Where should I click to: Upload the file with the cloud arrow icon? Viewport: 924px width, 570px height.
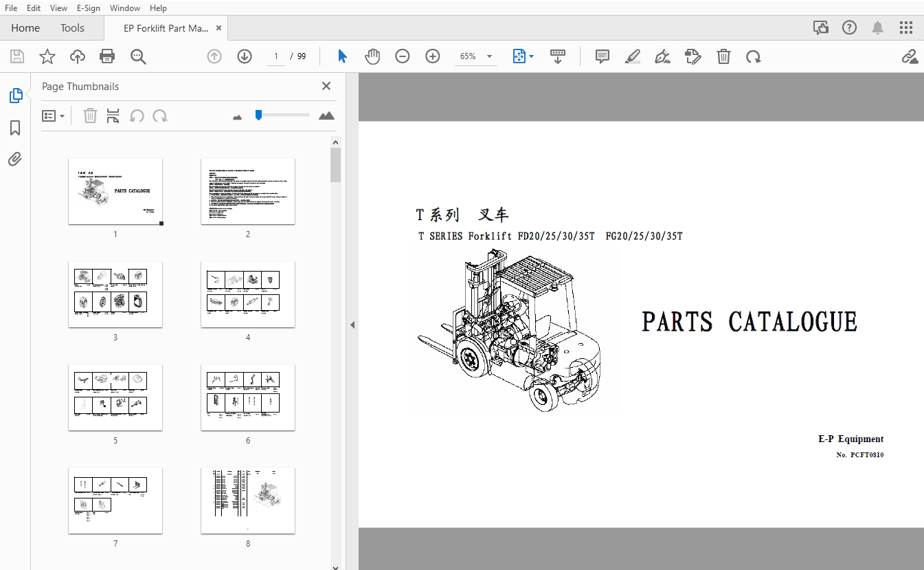pyautogui.click(x=78, y=56)
